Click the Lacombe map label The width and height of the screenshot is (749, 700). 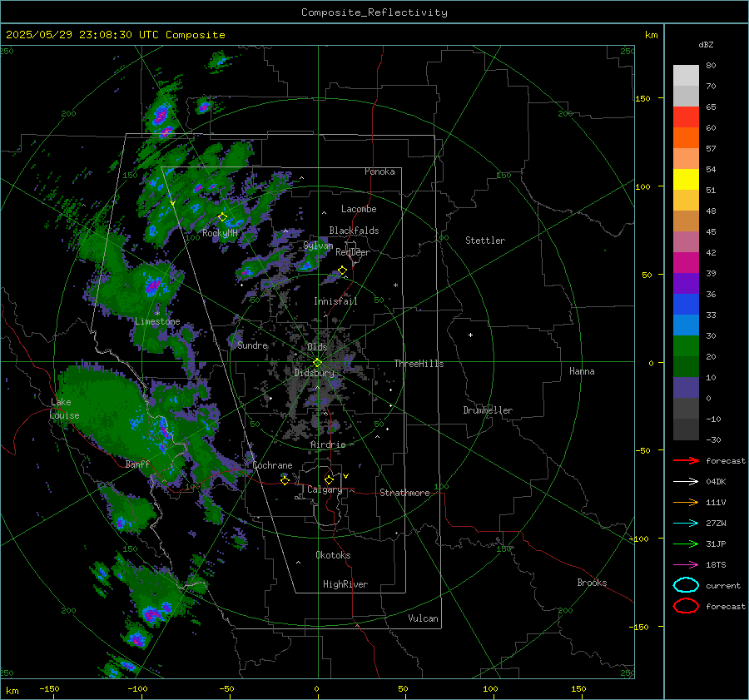point(359,209)
